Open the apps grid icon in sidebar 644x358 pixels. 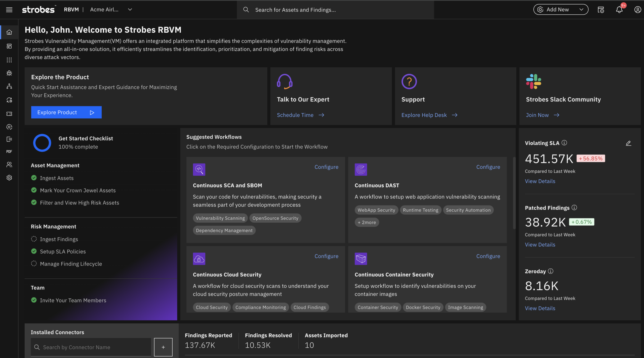click(x=9, y=60)
